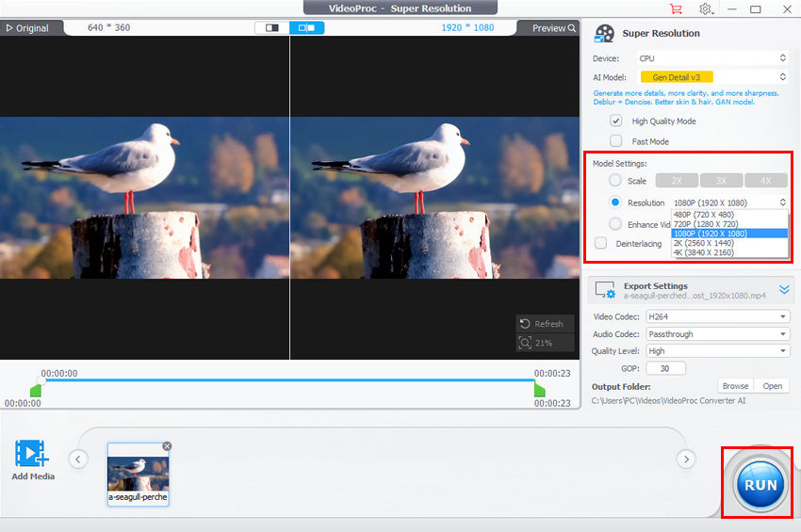Choose 480P (720 X 480) option

(729, 215)
